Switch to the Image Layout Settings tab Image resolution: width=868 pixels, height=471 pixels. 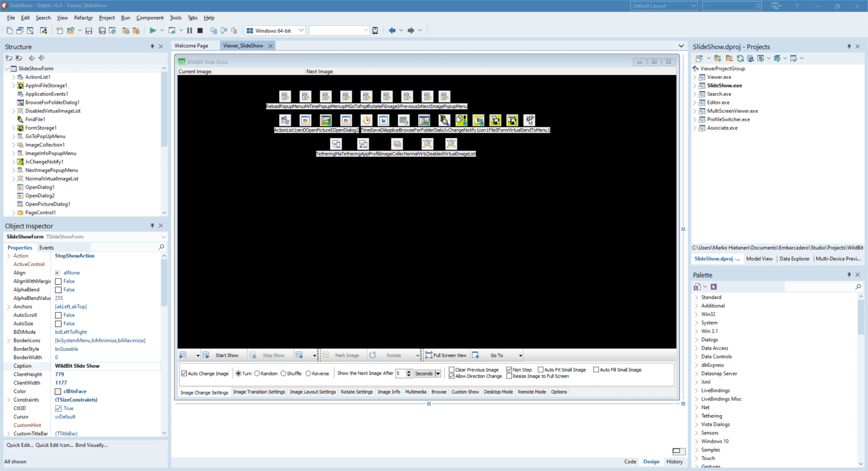pos(313,392)
